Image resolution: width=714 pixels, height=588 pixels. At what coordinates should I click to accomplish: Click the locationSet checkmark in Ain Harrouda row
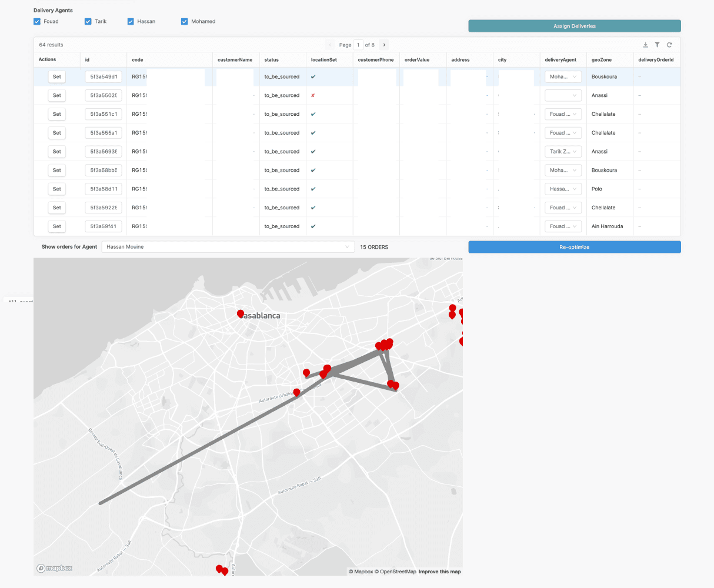pyautogui.click(x=313, y=226)
